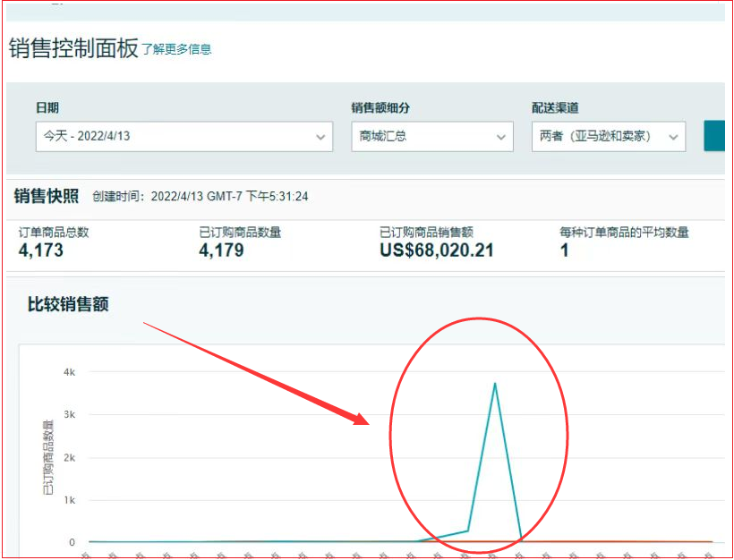Screen dimensions: 734x560
Task: Click the 销售额细分 field label
Action: pos(380,107)
